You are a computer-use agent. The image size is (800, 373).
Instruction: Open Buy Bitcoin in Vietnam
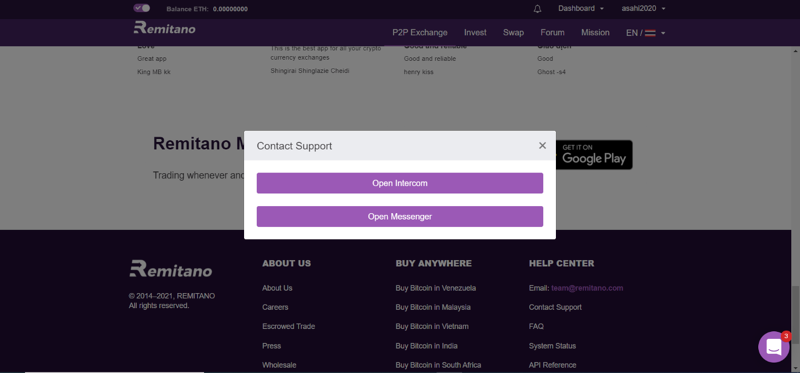pyautogui.click(x=432, y=327)
